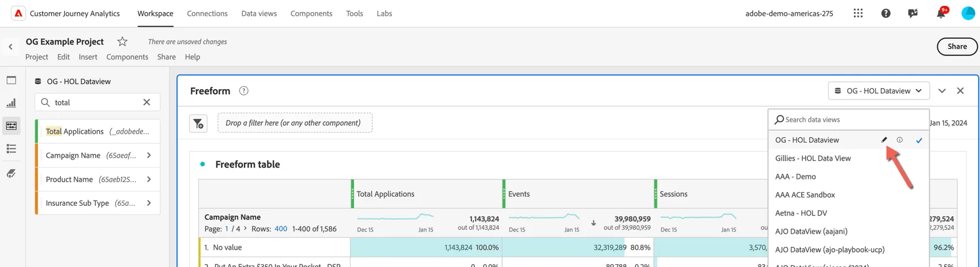
Task: Open the Help menu
Action: click(x=192, y=57)
